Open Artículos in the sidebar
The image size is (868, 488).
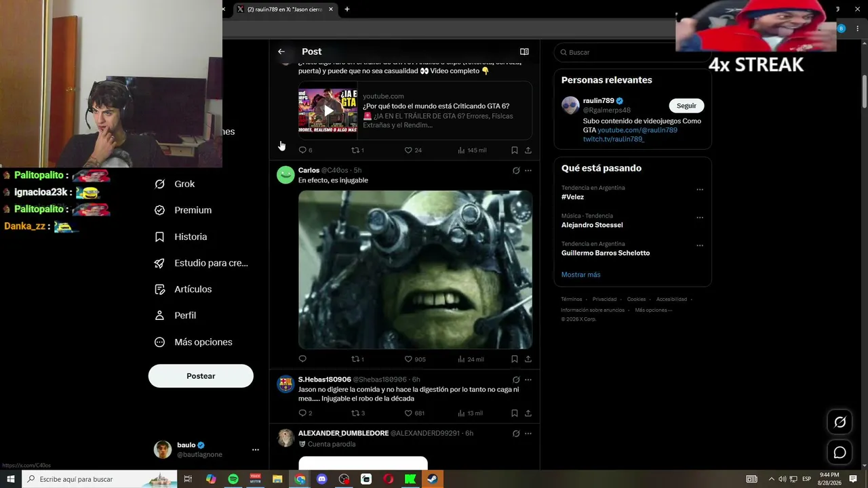[x=184, y=289]
